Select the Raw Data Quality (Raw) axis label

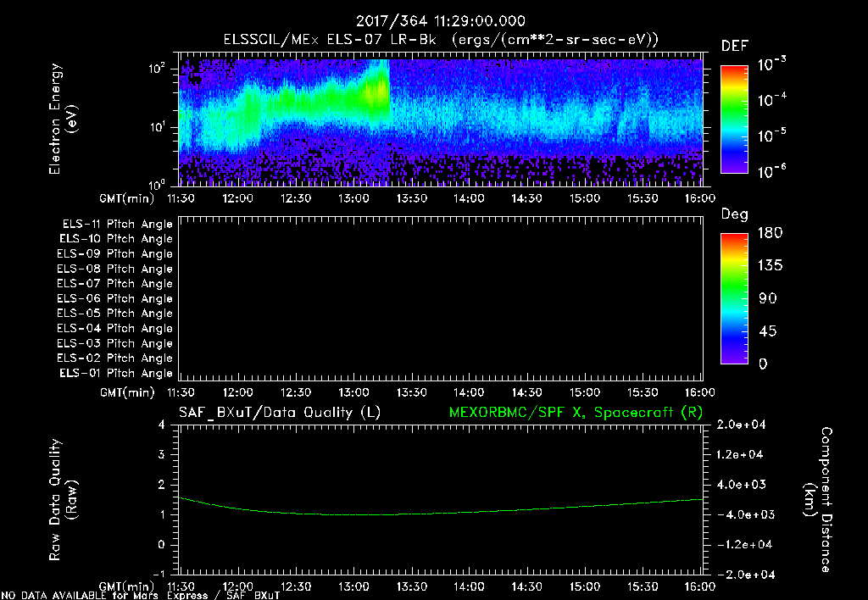click(x=63, y=500)
